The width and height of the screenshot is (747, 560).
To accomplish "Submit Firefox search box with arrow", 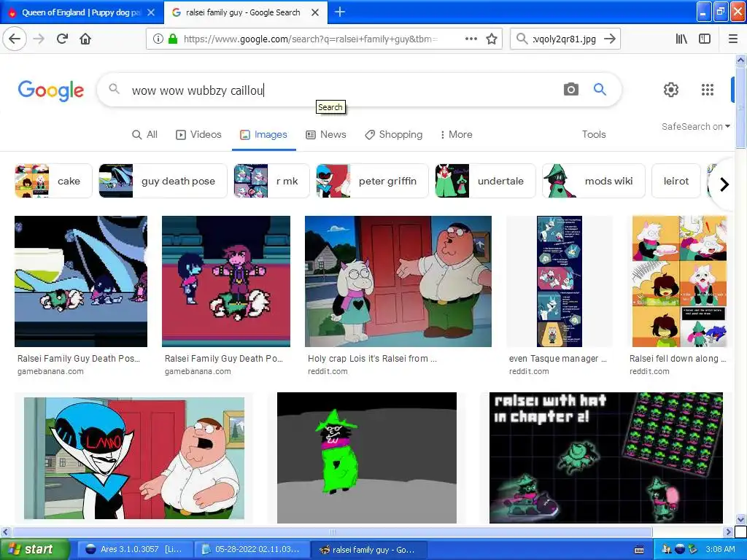I will (x=610, y=39).
